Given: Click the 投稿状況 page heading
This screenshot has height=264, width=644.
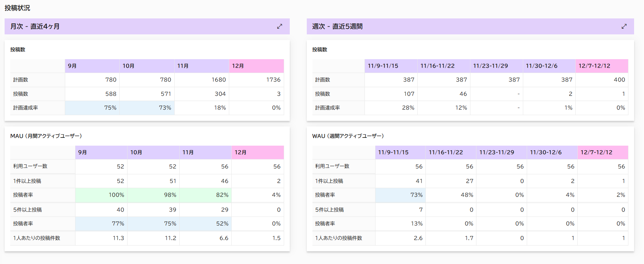Looking at the screenshot, I should (17, 8).
